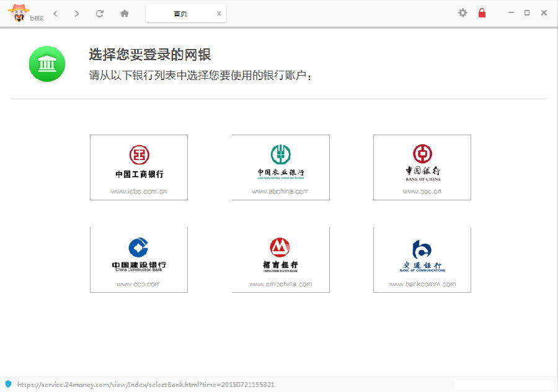Choose the China Construction Bank card

click(139, 260)
